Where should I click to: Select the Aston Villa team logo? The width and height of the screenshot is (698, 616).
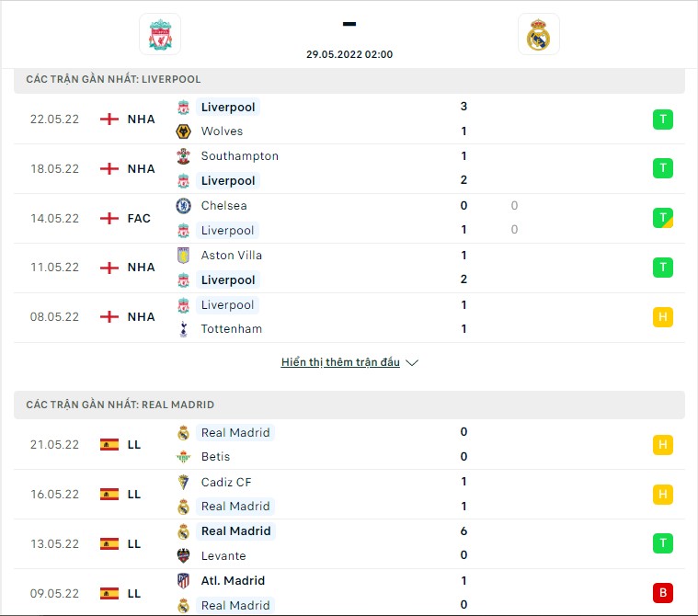(x=183, y=256)
